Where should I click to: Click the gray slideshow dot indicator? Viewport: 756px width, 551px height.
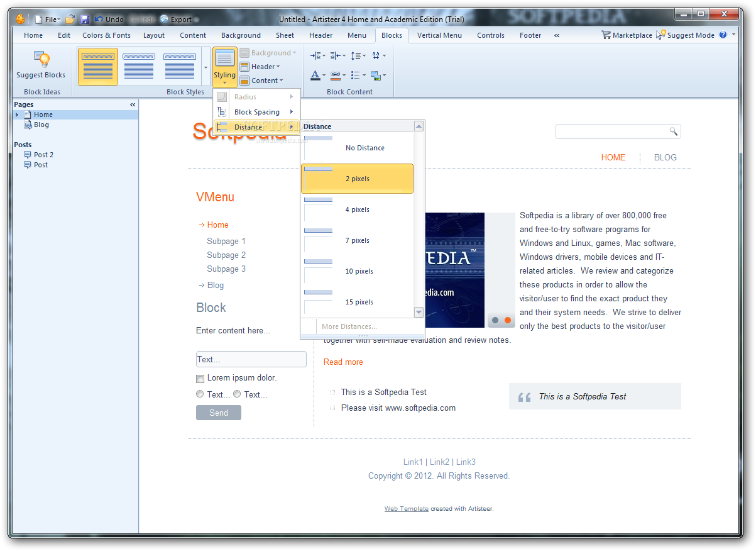tap(495, 320)
